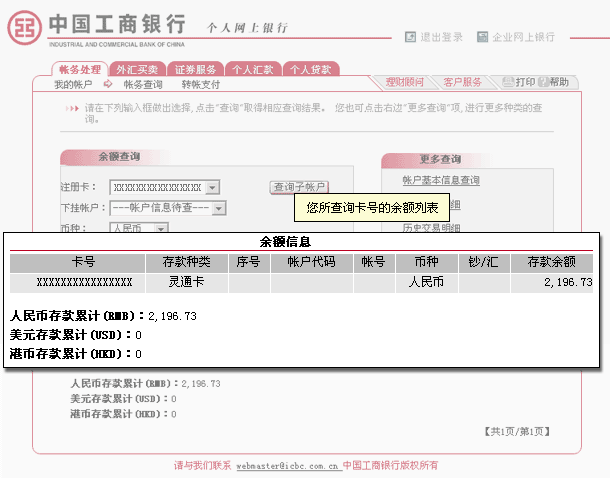Image resolution: width=610 pixels, height=478 pixels.
Task: Switch to the 外汇买卖 tab
Action: 137,70
